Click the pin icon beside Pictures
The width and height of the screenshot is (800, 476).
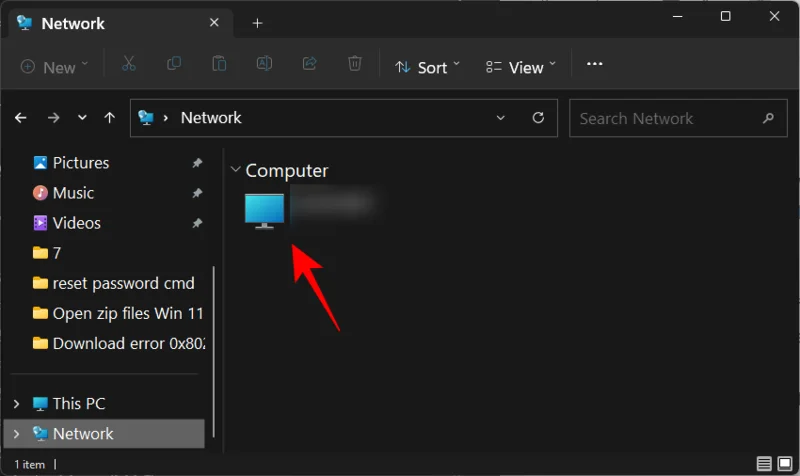pyautogui.click(x=197, y=163)
